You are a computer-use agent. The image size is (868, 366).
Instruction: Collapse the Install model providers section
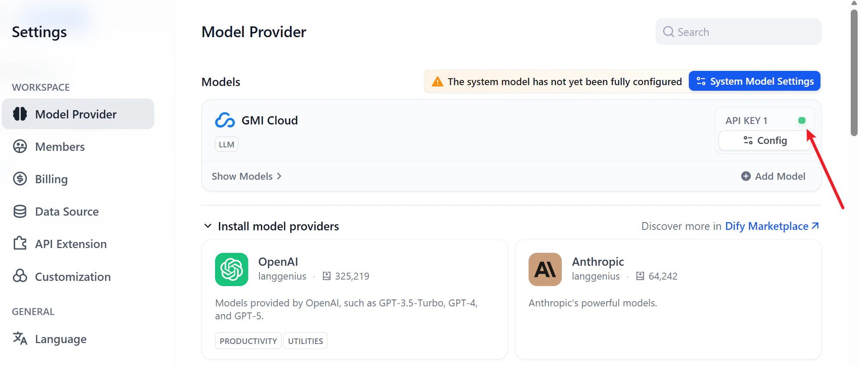(x=208, y=226)
